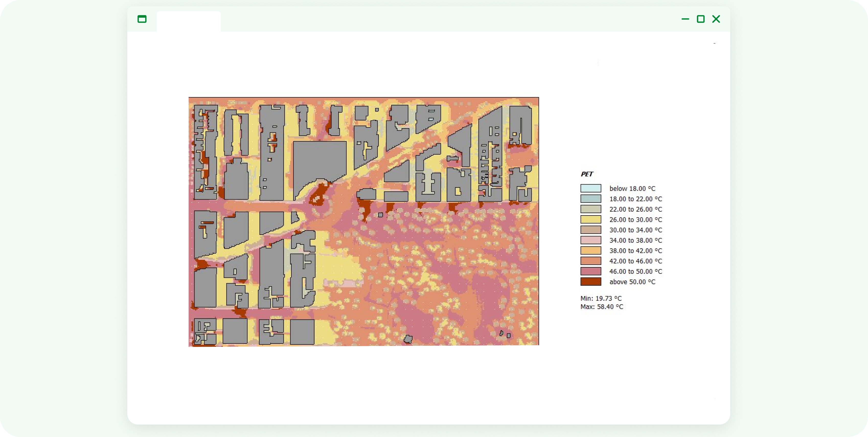This screenshot has height=437, width=868.
Task: Click the '30.00 to 34.00 °C' swatch
Action: pyautogui.click(x=590, y=230)
